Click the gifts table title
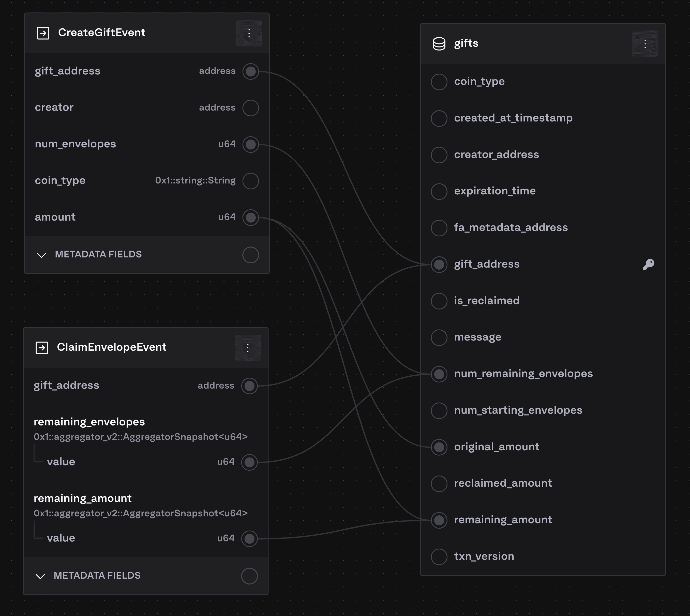This screenshot has width=690, height=616. (466, 43)
